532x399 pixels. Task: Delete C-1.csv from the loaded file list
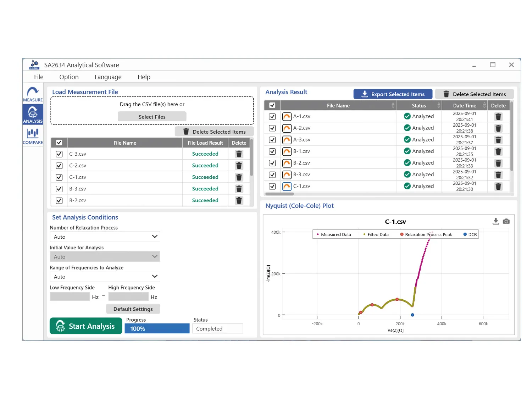point(239,177)
